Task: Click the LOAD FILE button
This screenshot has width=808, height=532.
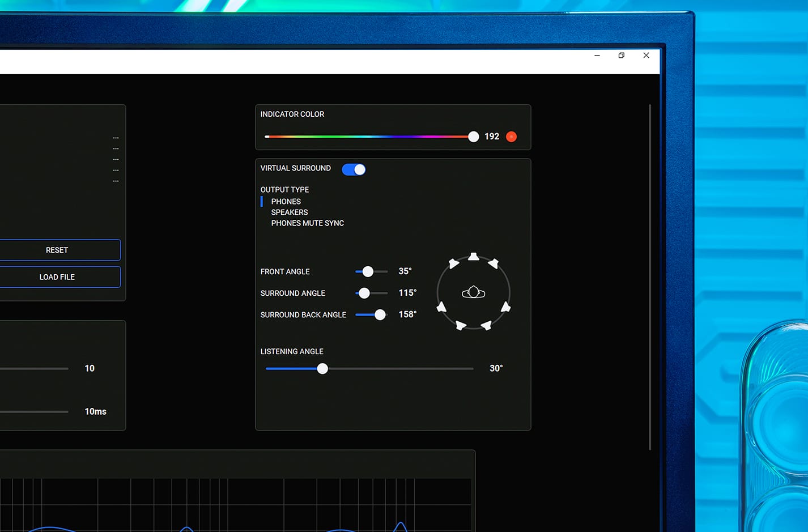Action: [57, 277]
